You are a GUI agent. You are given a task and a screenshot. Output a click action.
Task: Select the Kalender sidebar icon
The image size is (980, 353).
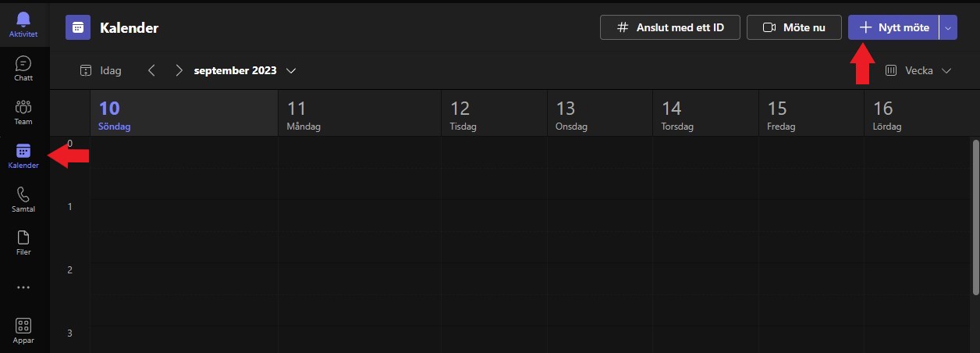pos(23,155)
